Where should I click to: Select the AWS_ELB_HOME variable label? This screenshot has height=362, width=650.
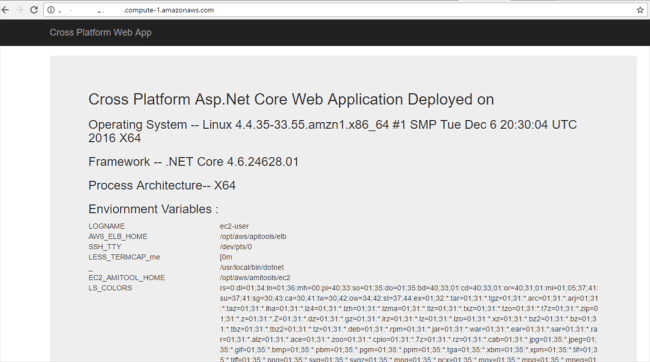[118, 236]
